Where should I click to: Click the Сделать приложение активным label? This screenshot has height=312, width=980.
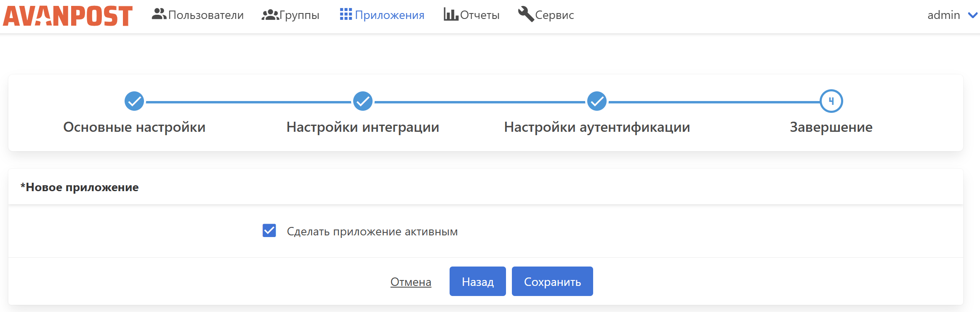tap(372, 231)
